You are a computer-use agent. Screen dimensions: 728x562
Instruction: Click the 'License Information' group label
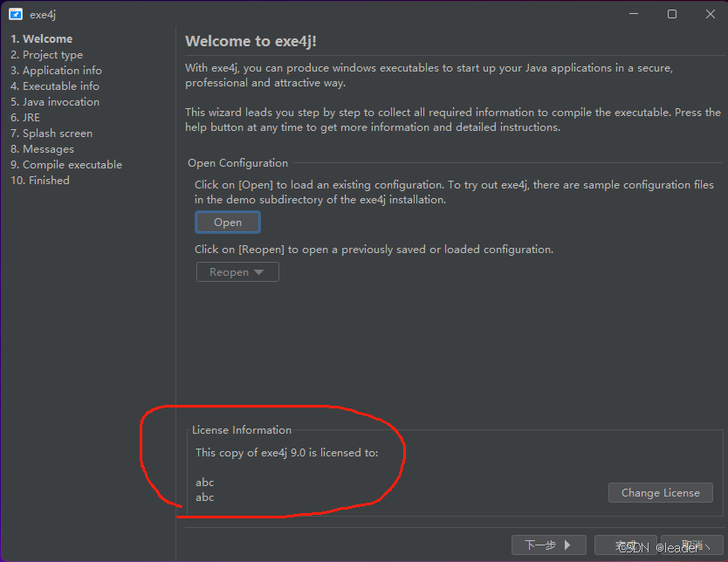coord(242,430)
